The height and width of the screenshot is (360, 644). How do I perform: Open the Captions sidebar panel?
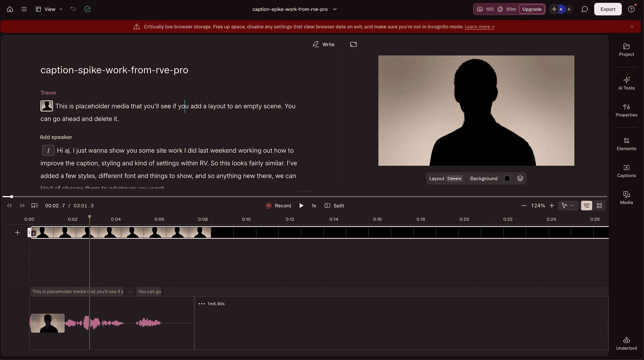pos(626,171)
